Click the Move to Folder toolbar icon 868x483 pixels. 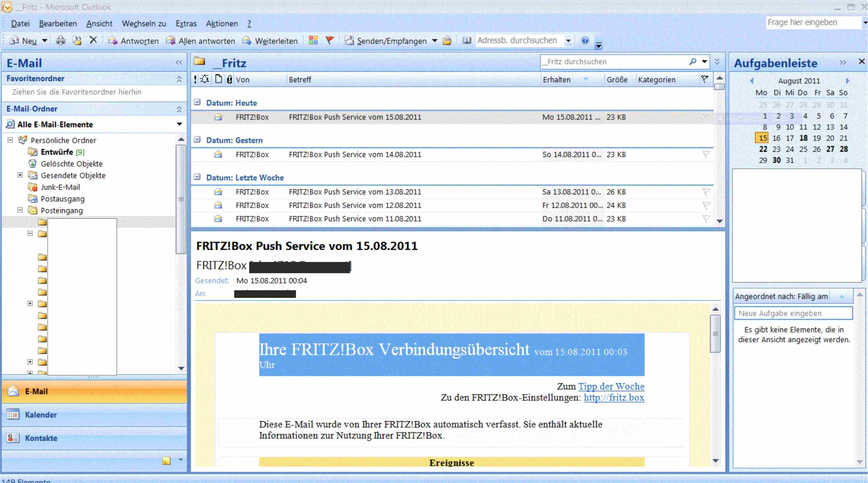77,41
